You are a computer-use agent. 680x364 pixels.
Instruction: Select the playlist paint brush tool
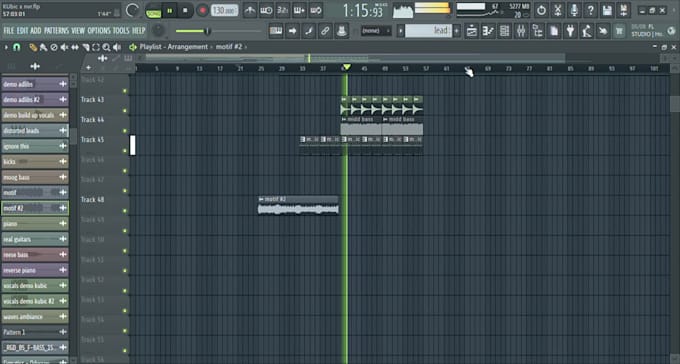click(43, 47)
